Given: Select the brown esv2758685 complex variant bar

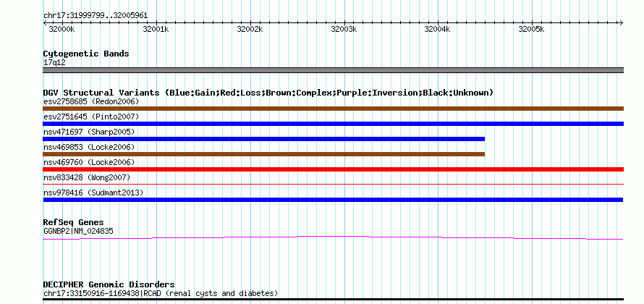Looking at the screenshot, I should [x=333, y=109].
